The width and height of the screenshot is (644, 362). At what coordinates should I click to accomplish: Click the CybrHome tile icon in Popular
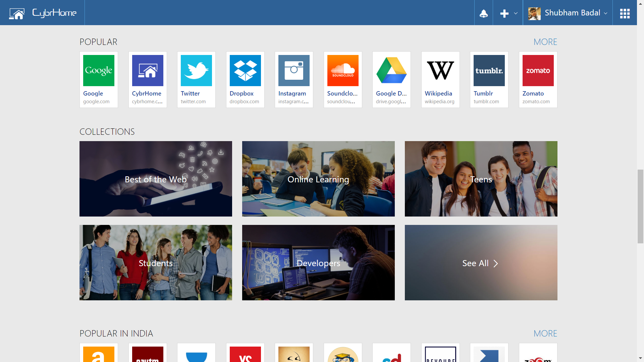[148, 70]
